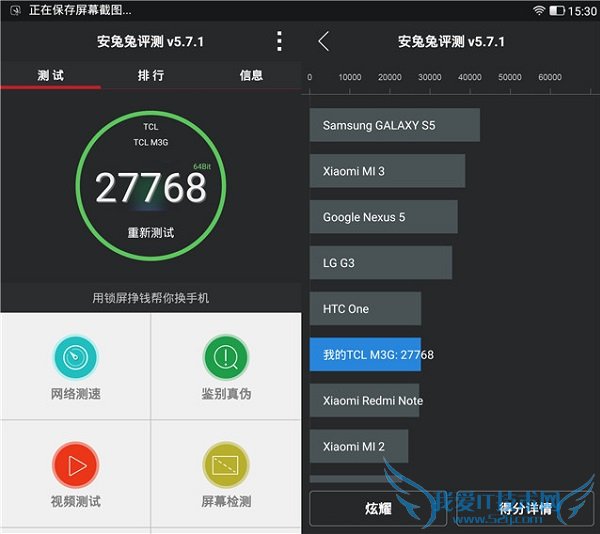Select the Xiaomi MI 3 bar
This screenshot has height=534, width=600.
tap(387, 171)
